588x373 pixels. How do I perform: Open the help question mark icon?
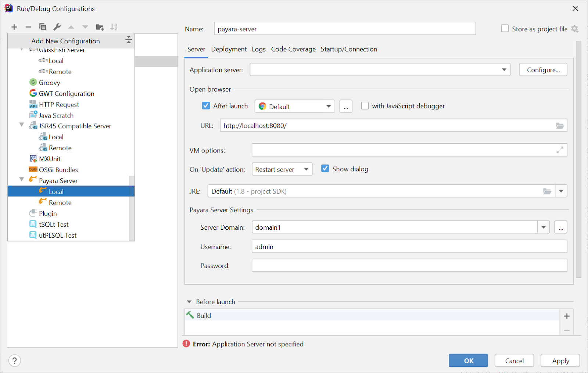14,361
